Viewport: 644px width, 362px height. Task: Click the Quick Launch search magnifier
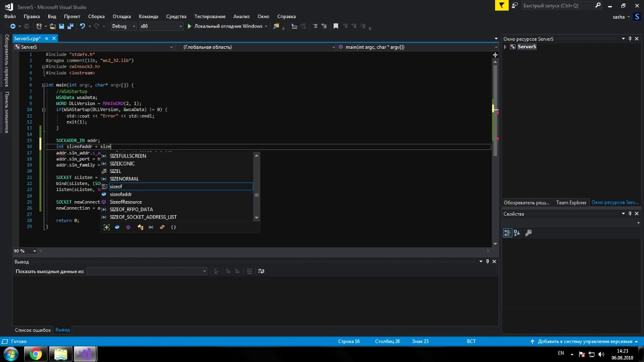coord(598,6)
